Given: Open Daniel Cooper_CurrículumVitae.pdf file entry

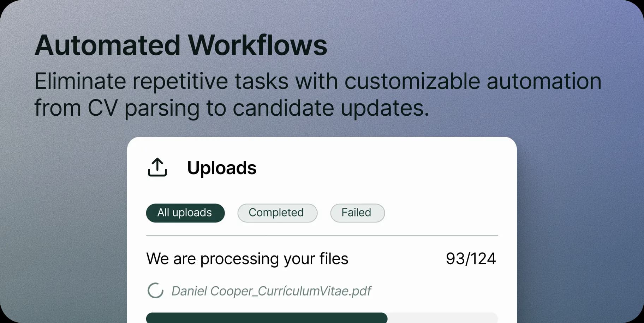Looking at the screenshot, I should [x=271, y=291].
